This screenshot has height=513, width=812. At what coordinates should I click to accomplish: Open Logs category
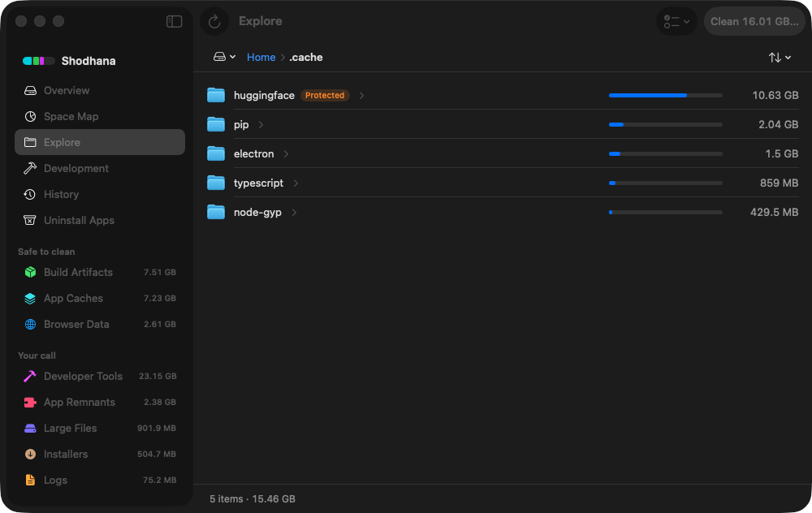[x=100, y=480]
